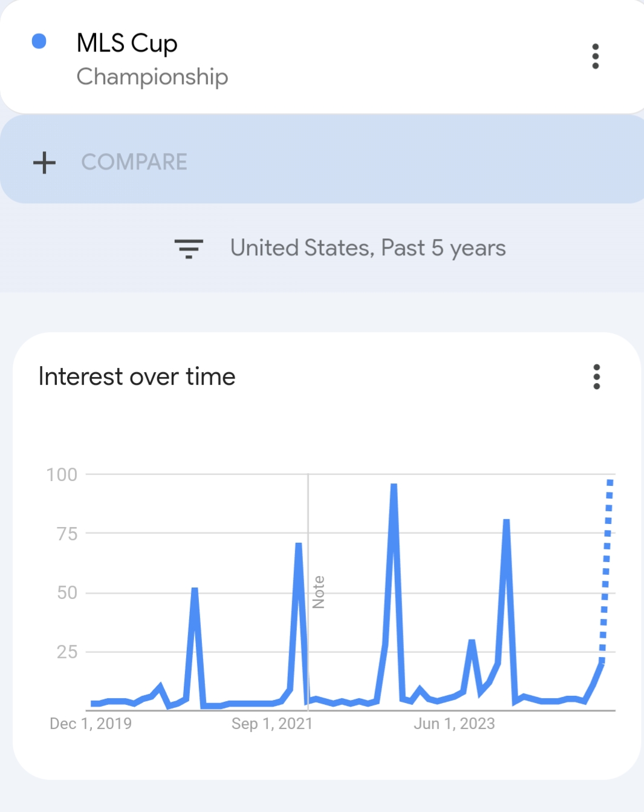Click the highest solid peak near 100
644x812 pixels.
point(394,486)
